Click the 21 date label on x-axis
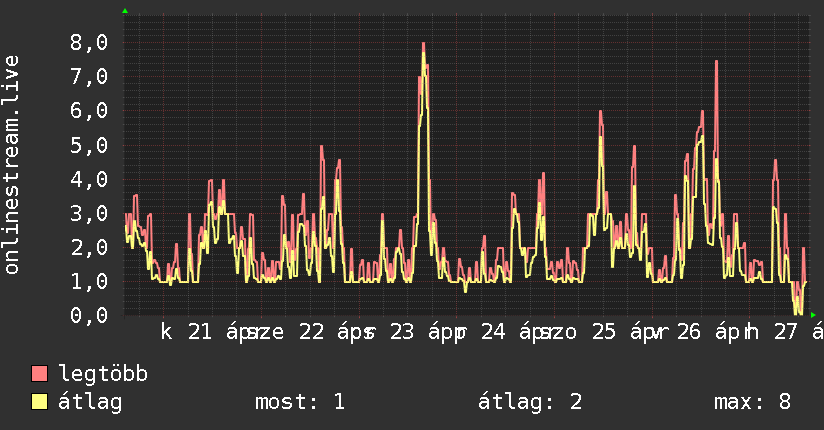 point(200,332)
